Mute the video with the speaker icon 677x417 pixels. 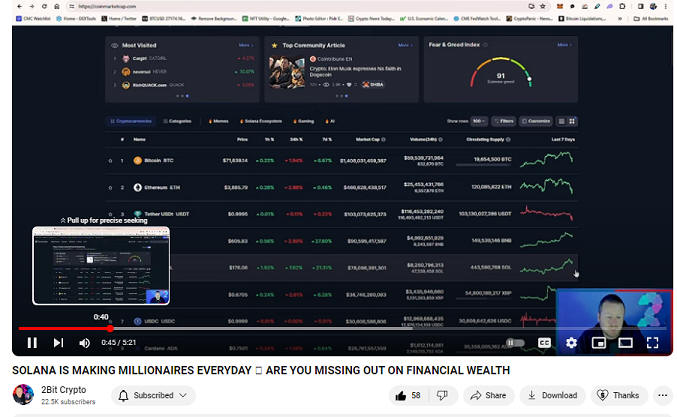click(x=85, y=343)
